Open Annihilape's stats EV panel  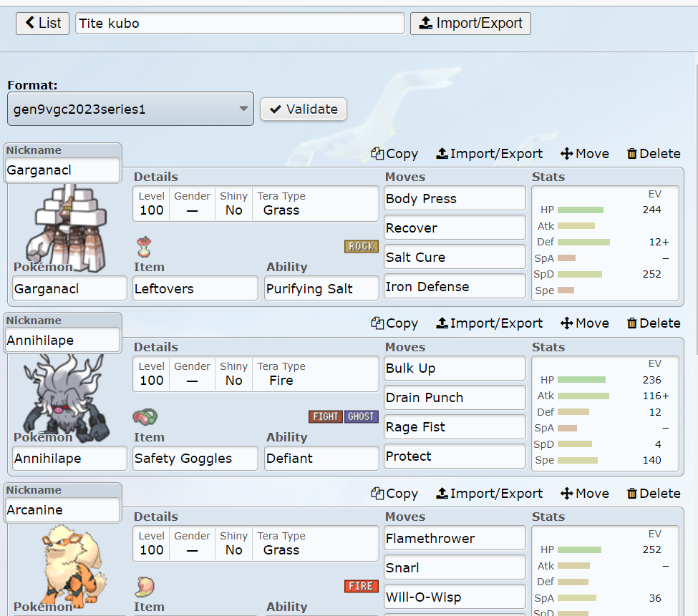[606, 414]
